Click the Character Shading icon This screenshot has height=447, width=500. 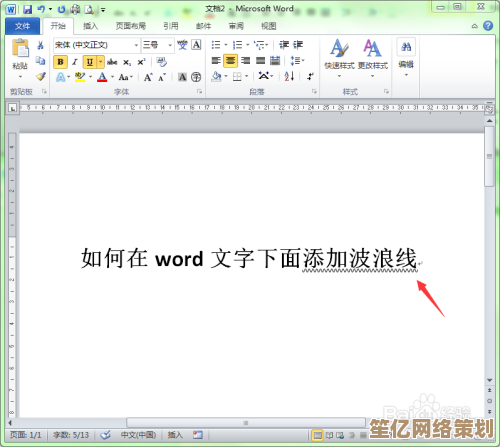pyautogui.click(x=182, y=77)
